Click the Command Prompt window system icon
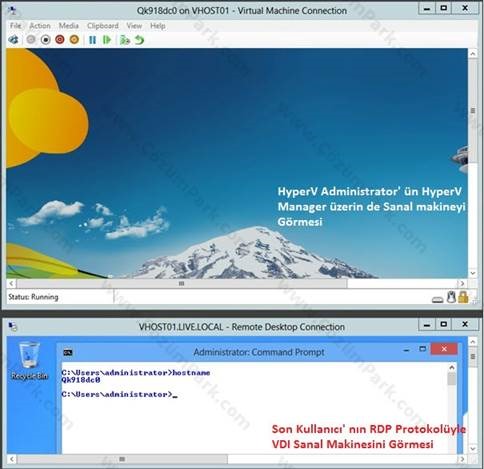 pos(68,352)
